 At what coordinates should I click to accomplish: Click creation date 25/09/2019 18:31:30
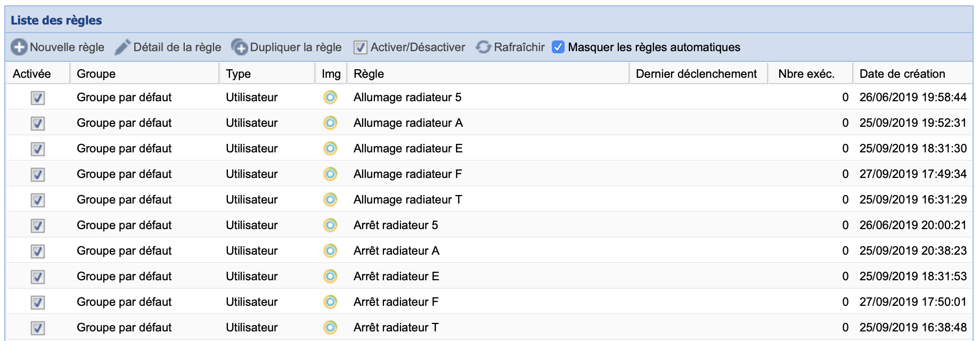(x=913, y=148)
